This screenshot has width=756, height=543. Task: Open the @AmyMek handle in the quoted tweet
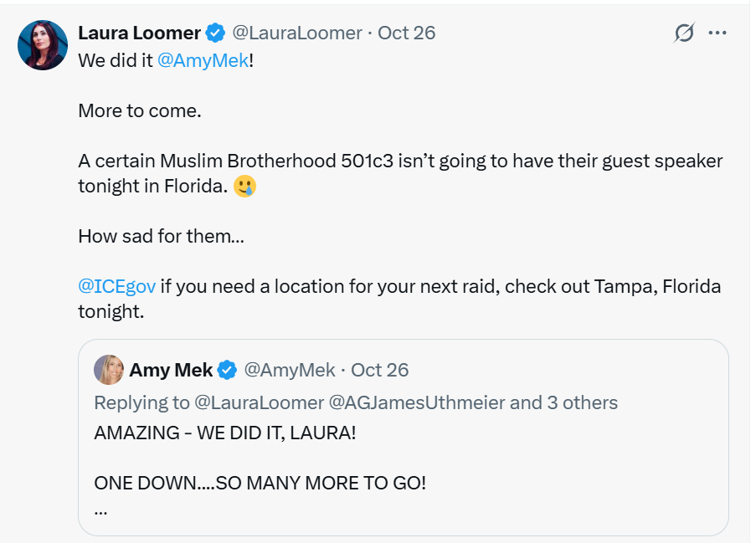coord(288,369)
